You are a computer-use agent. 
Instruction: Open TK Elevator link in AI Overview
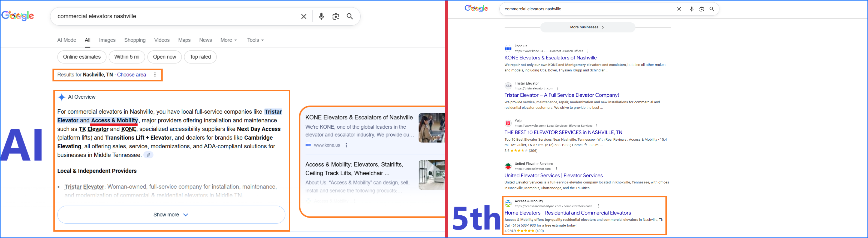pos(94,129)
